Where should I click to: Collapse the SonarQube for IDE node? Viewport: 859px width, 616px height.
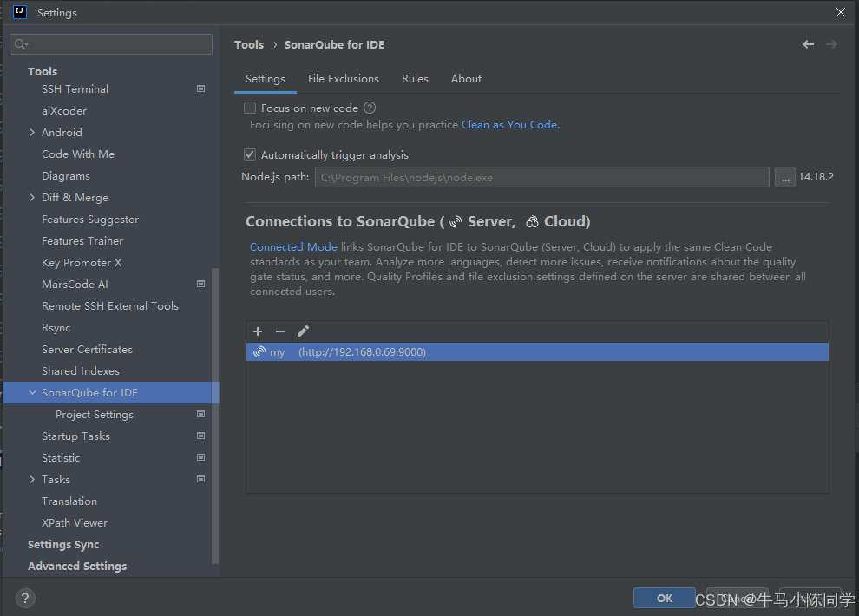[32, 393]
